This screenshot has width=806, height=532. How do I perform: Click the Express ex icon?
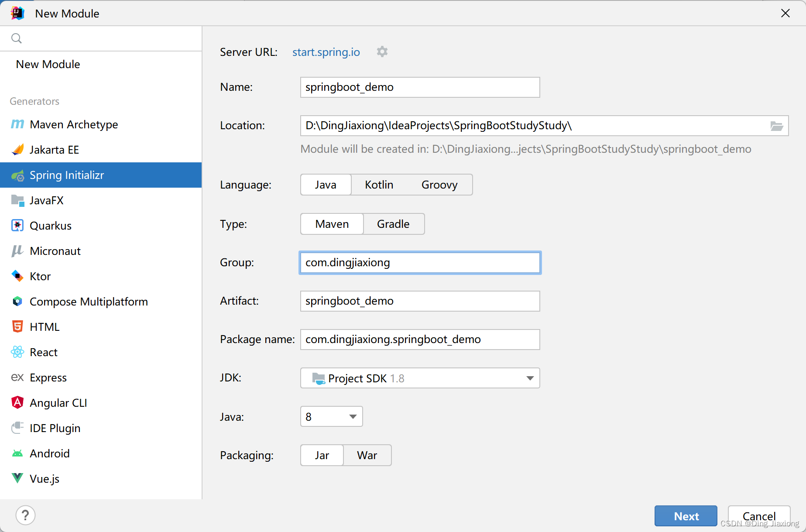[17, 378]
